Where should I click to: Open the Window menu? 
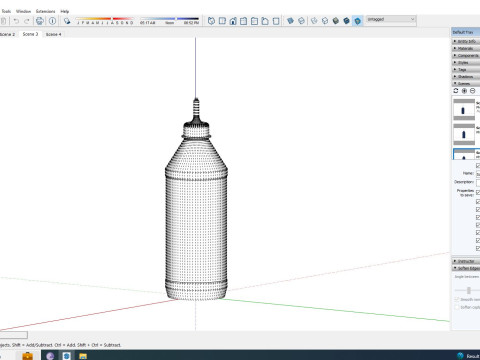pyautogui.click(x=23, y=11)
